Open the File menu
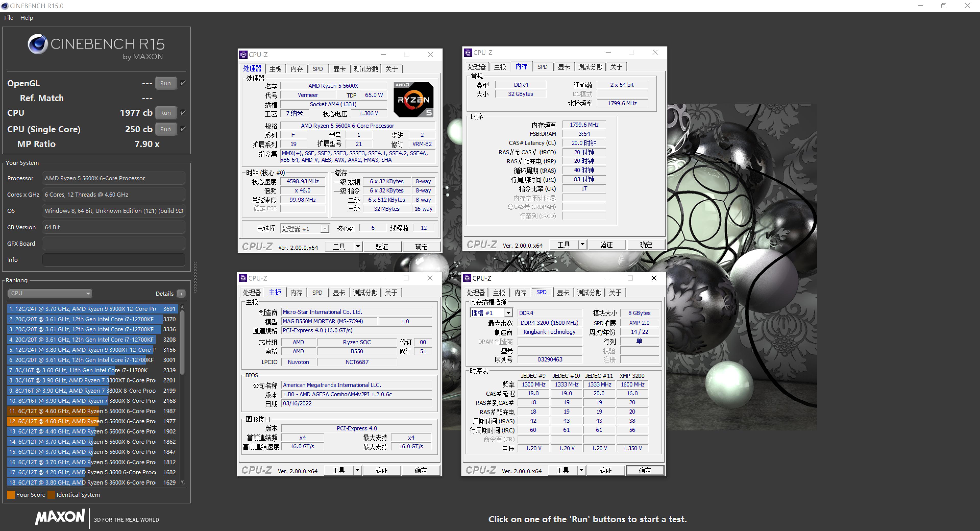The width and height of the screenshot is (980, 531). (x=8, y=18)
